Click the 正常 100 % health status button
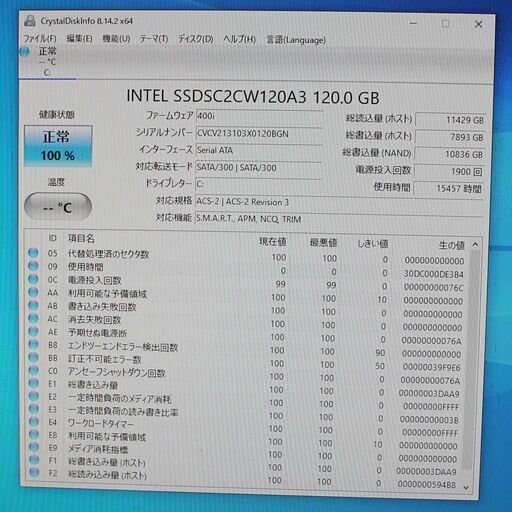The width and height of the screenshot is (512, 512). (x=58, y=146)
